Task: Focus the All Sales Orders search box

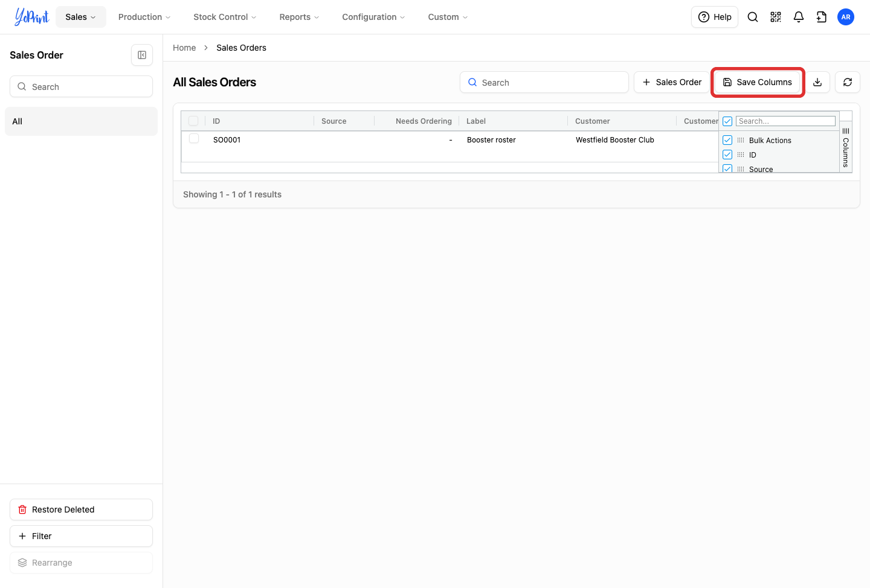Action: (x=544, y=82)
